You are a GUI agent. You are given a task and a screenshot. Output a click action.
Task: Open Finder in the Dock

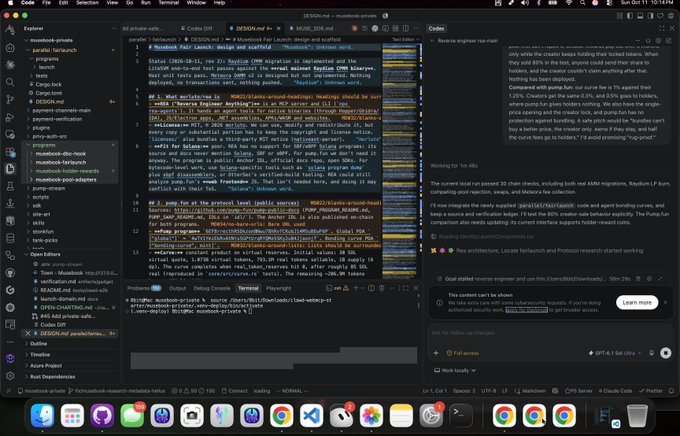[42, 416]
